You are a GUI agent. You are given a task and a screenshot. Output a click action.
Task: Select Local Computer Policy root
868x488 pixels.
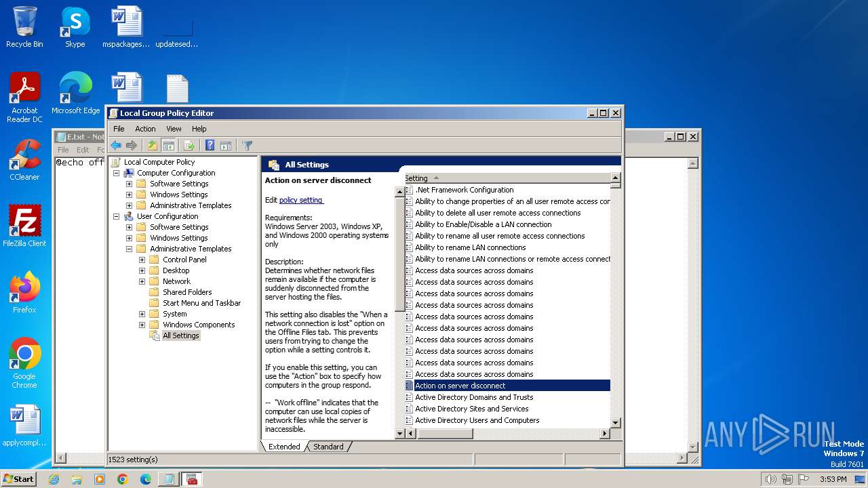coord(159,162)
